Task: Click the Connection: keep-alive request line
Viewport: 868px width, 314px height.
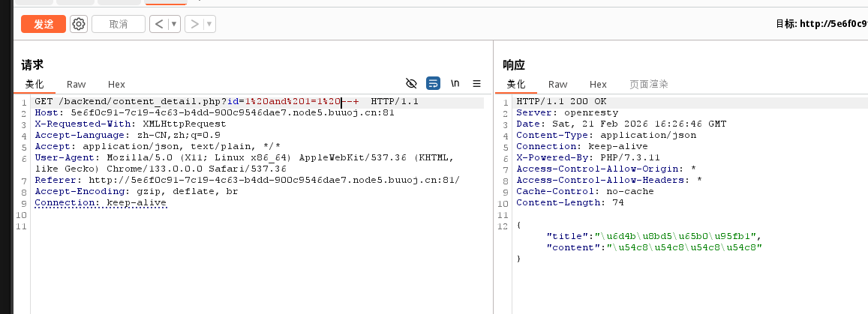Action: pos(101,203)
